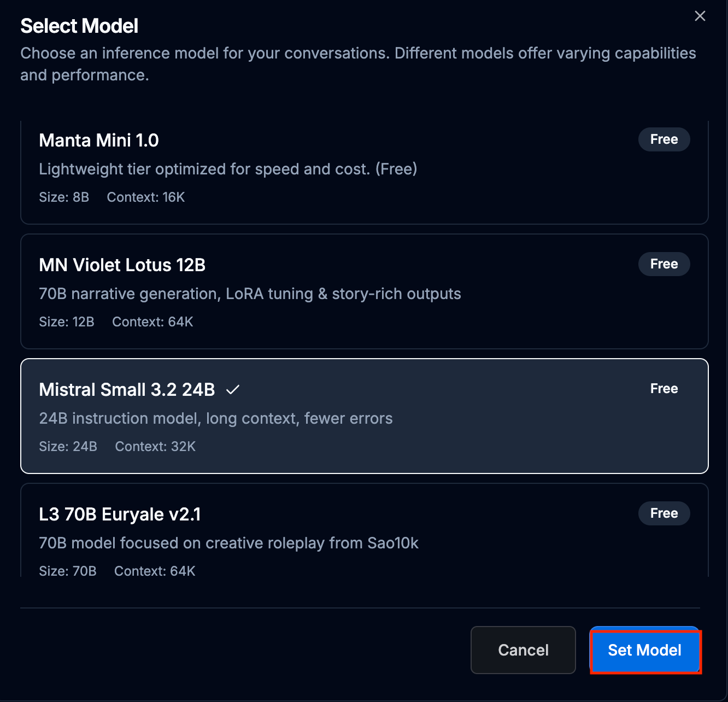Screen dimensions: 728x702
Task: Click 'Context: 64K' under MN Violet Lotus
Action: pyautogui.click(x=152, y=322)
